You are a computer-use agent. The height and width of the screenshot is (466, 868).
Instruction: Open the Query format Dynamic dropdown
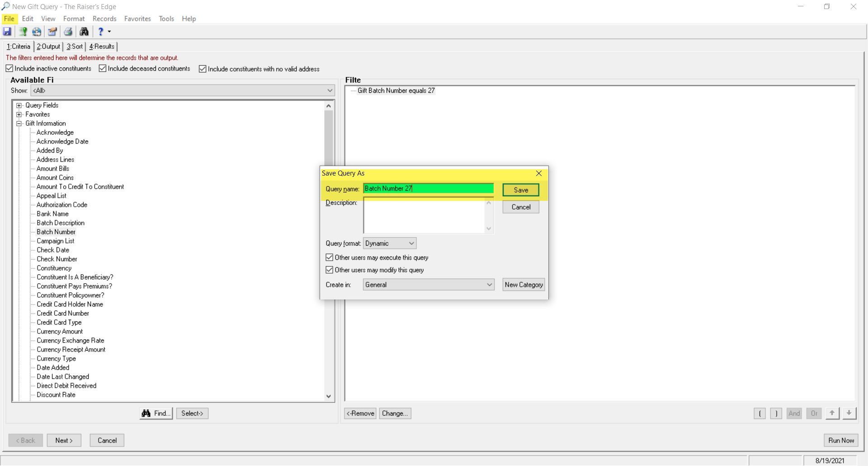pos(411,243)
